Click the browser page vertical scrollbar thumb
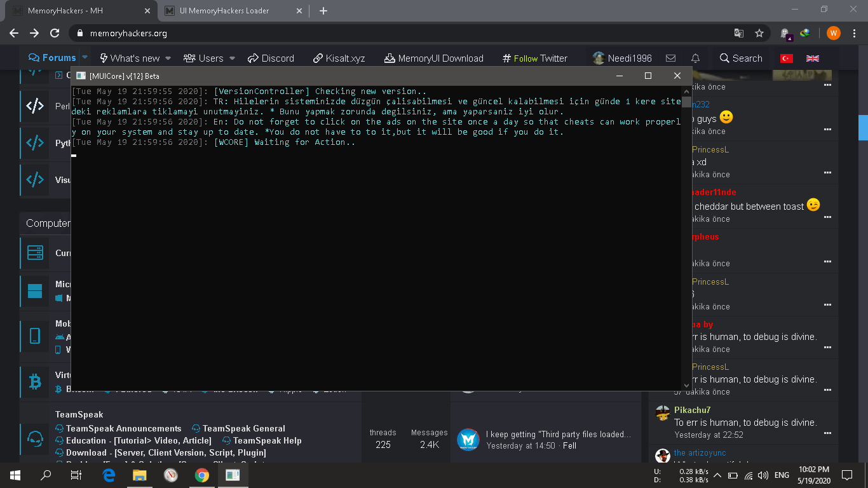The height and width of the screenshot is (488, 868). point(863,127)
